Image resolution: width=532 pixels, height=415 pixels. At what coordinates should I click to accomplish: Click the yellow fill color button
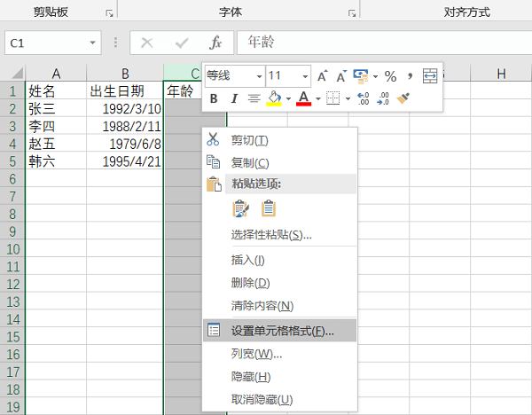pyautogui.click(x=274, y=98)
